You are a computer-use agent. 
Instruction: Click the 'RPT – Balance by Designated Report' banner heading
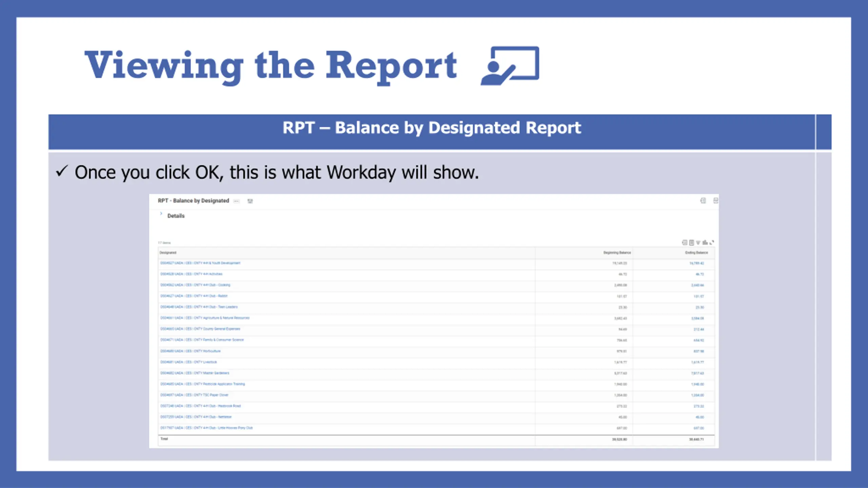432,128
